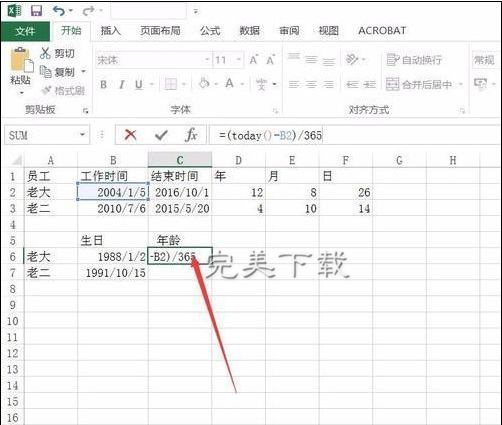
Task: Open the Paste options dropdown arrow
Action: pos(22,92)
